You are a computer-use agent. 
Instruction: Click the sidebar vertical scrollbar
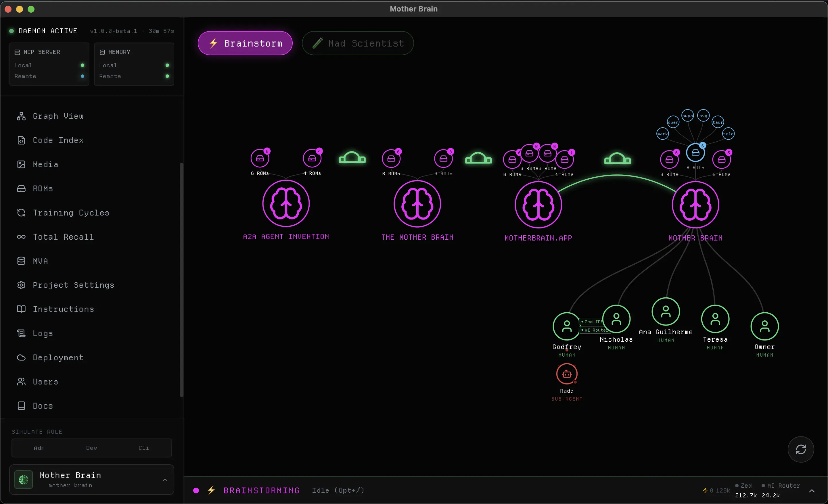pyautogui.click(x=182, y=279)
